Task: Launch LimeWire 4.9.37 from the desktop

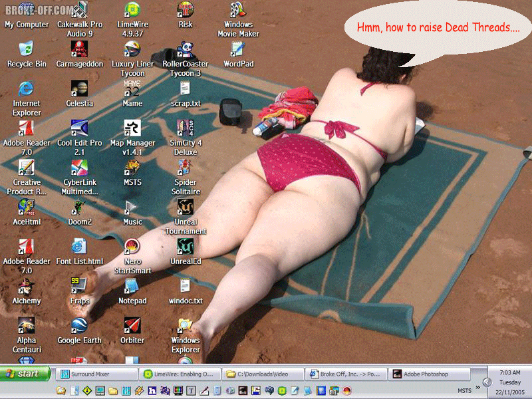Action: coord(132,11)
